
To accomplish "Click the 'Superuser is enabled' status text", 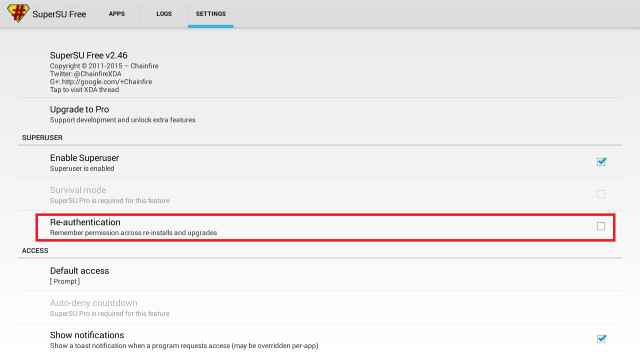I will [x=82, y=169].
